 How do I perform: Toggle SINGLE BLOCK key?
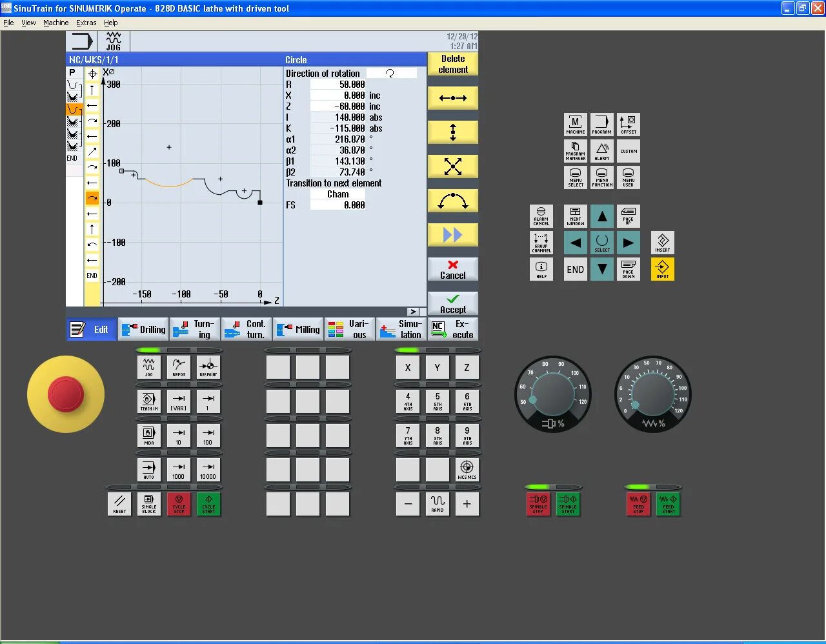tap(149, 504)
